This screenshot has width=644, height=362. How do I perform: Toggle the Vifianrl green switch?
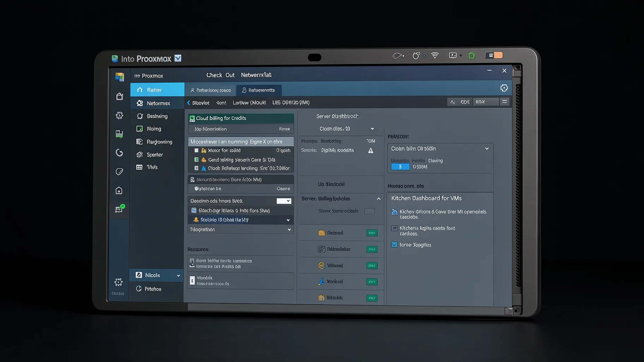372,265
